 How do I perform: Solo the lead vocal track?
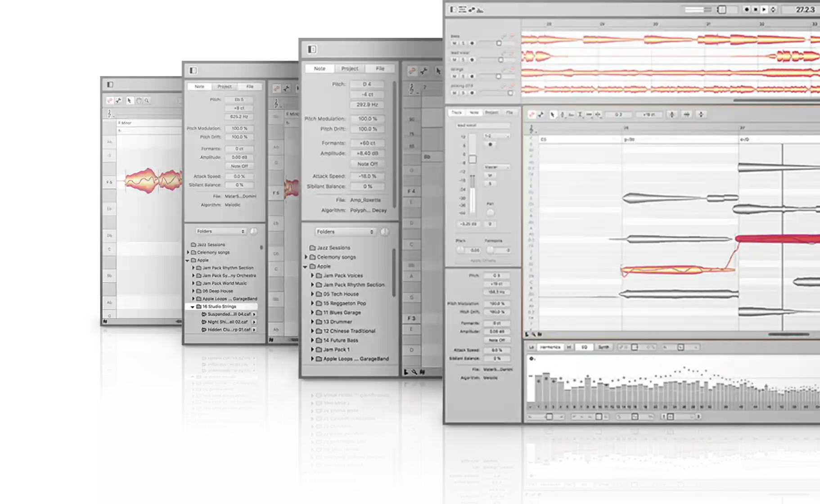(463, 60)
